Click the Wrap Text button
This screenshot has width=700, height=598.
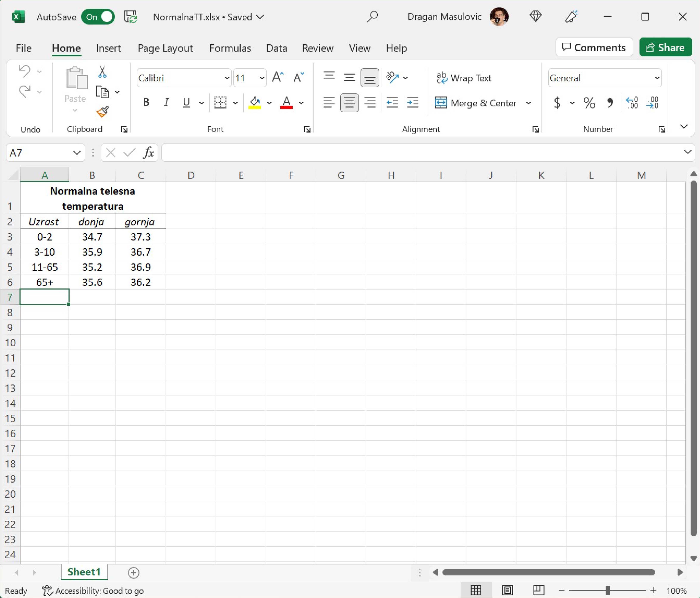tap(464, 78)
